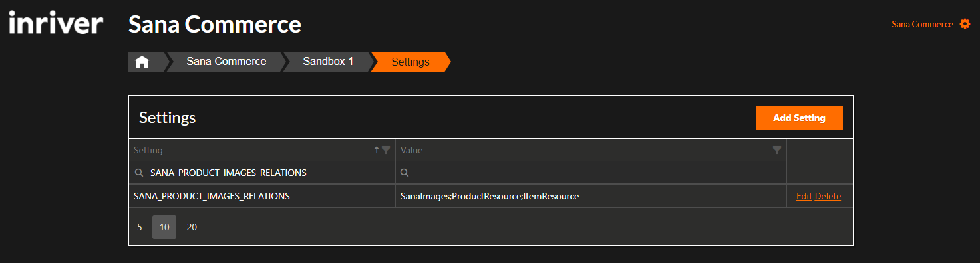Set page size to 10
The height and width of the screenshot is (263, 980).
point(164,227)
